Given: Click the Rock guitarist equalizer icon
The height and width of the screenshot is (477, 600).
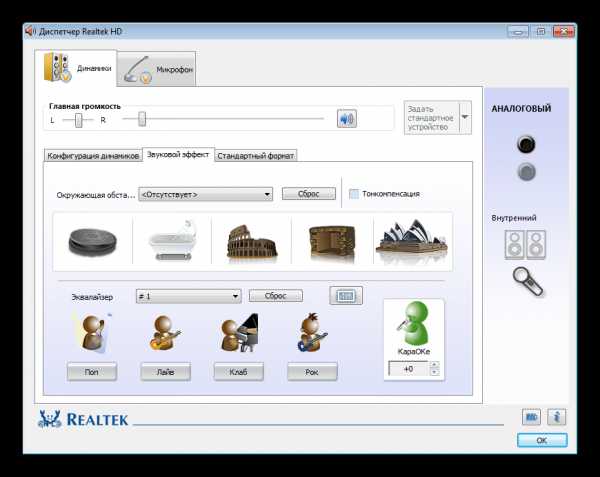Looking at the screenshot, I should pyautogui.click(x=312, y=333).
